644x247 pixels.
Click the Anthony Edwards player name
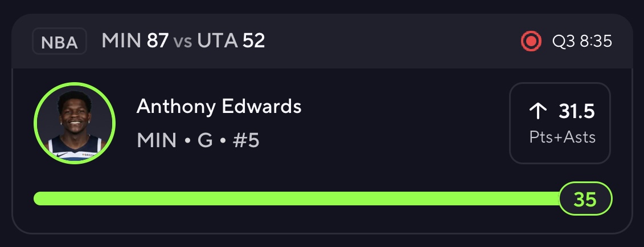(x=219, y=106)
